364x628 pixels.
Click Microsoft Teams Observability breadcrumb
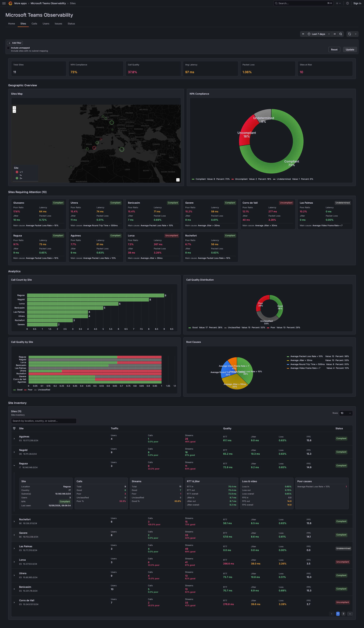click(x=48, y=3)
